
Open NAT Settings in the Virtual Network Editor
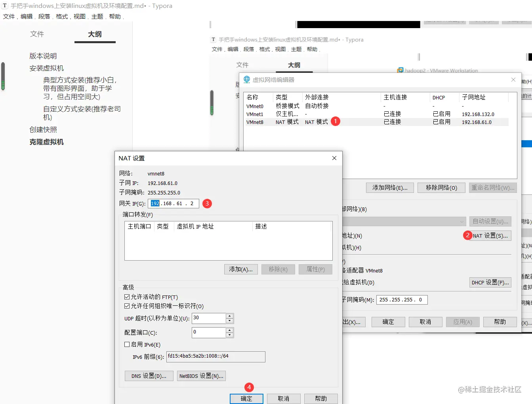click(x=490, y=236)
